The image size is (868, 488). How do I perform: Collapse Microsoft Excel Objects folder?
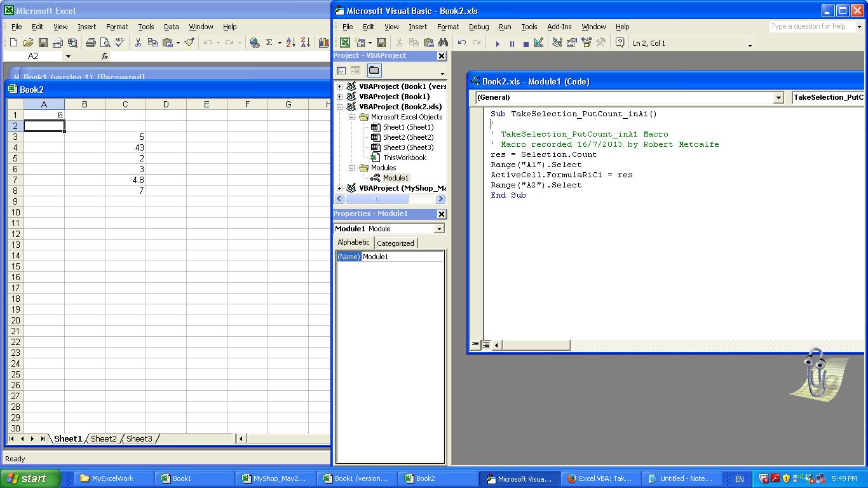coord(351,117)
